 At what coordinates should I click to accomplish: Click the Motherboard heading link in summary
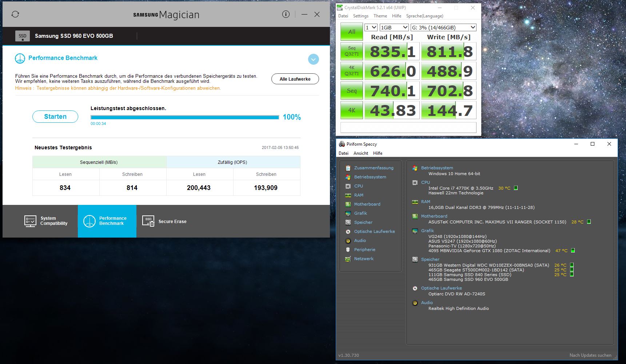click(434, 216)
